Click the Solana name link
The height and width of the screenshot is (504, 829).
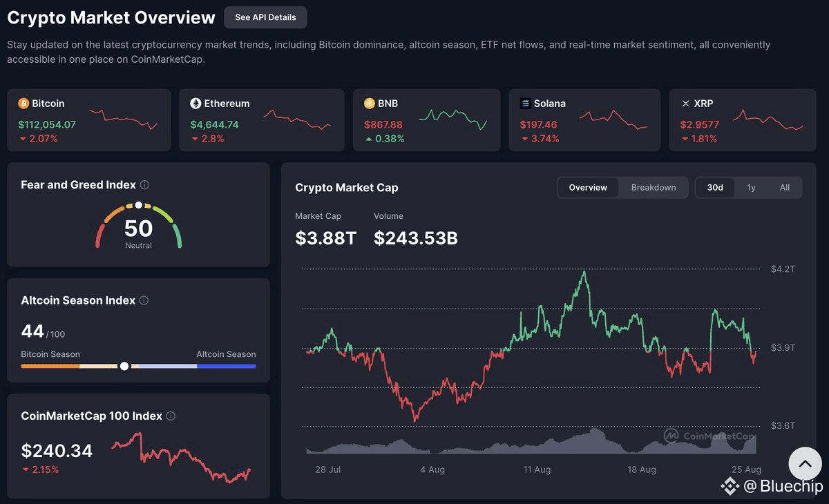(550, 104)
